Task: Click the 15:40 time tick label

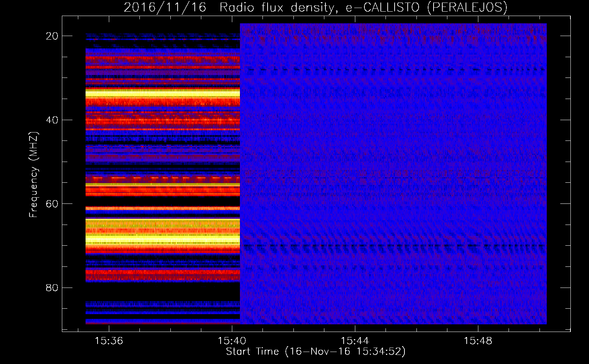Action: pos(232,341)
